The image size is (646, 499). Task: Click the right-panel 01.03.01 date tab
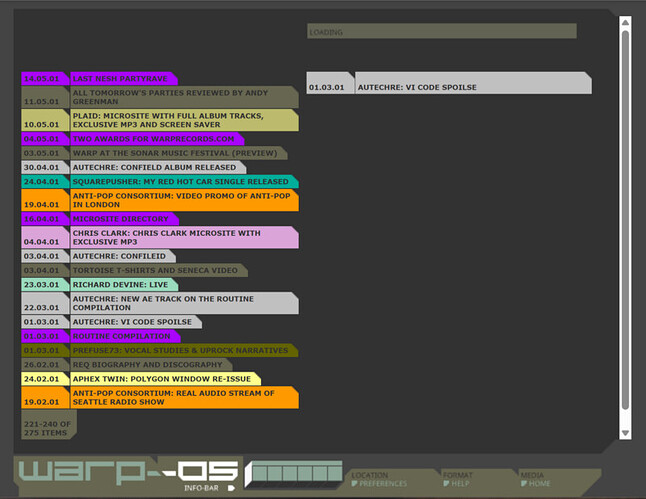[x=330, y=83]
